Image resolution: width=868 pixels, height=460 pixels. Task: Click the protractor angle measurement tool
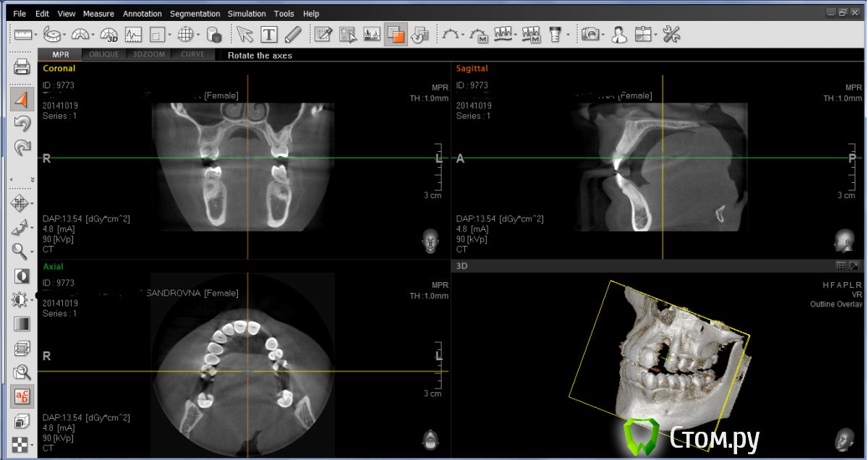(80, 34)
